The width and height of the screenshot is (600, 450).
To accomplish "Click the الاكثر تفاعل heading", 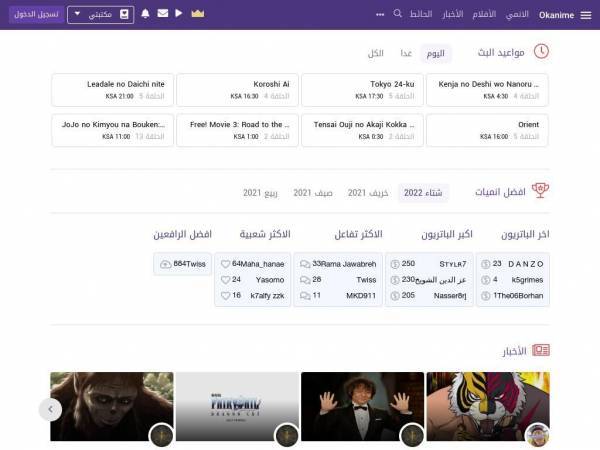I will tap(359, 234).
